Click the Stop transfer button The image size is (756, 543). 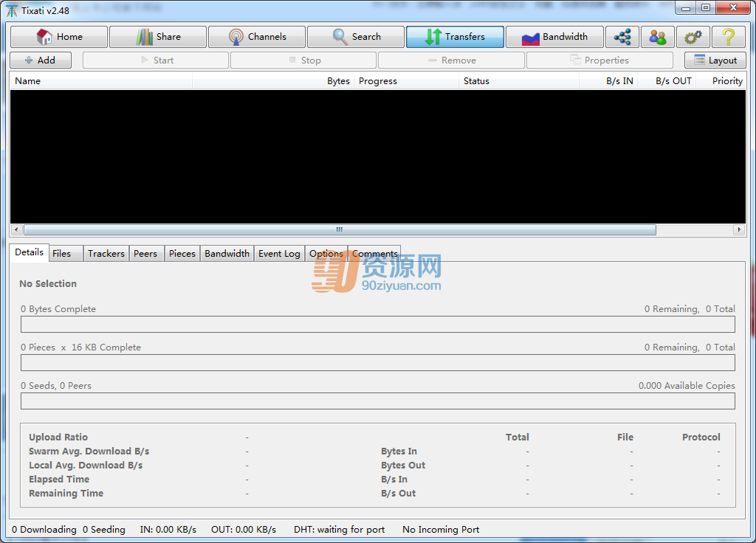click(303, 60)
